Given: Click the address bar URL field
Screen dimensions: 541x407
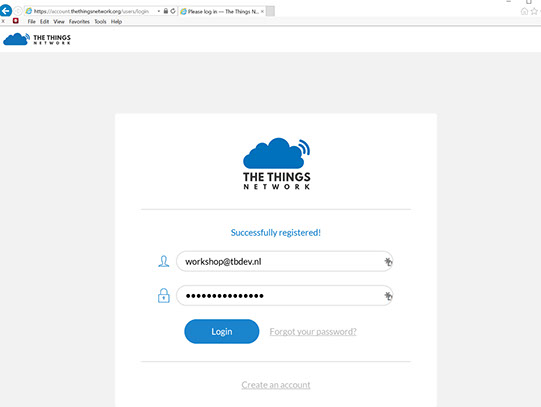Looking at the screenshot, I should pyautogui.click(x=91, y=11).
